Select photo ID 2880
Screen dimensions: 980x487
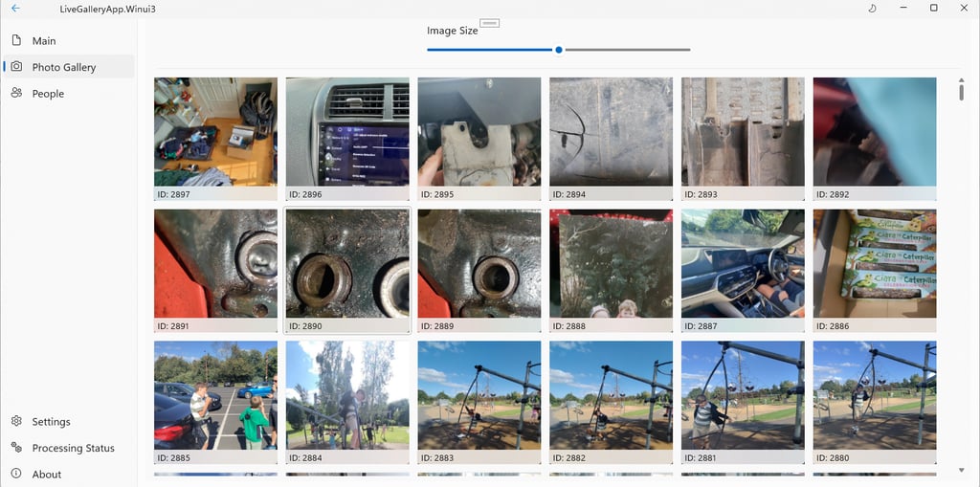pyautogui.click(x=875, y=403)
